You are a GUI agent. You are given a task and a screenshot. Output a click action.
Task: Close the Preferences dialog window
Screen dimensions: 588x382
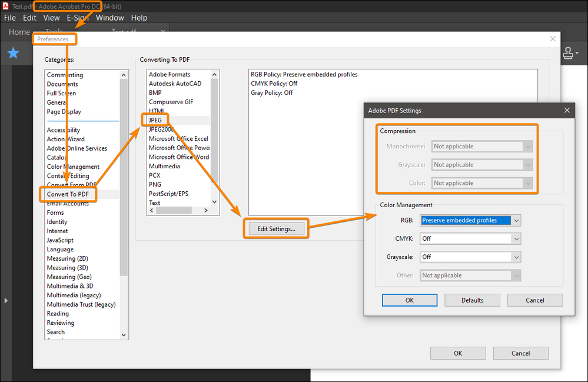coord(552,39)
